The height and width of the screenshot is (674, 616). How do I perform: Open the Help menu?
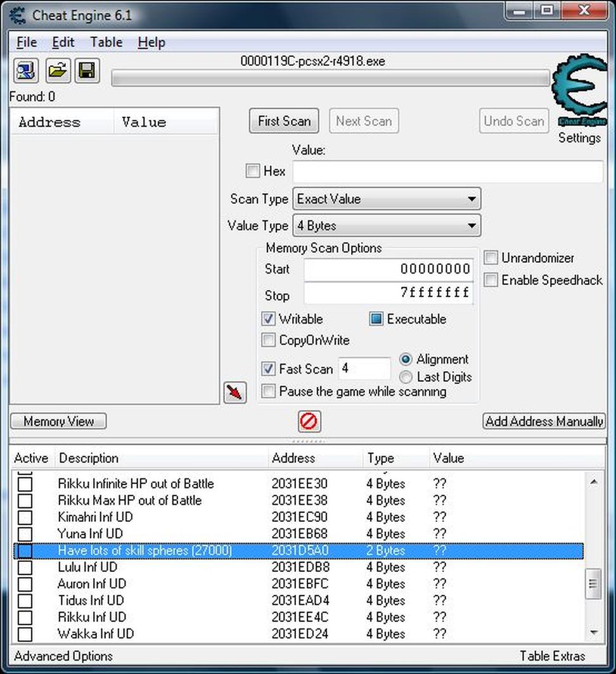tap(151, 42)
